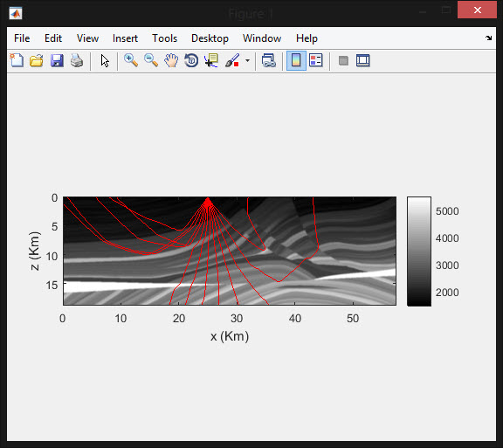Open the Insert menu
503x448 pixels.
125,38
